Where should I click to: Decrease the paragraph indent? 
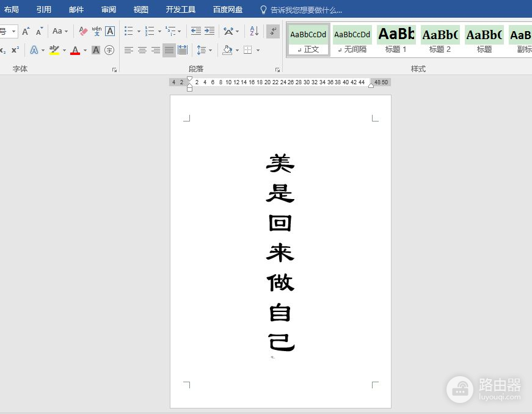(x=195, y=31)
